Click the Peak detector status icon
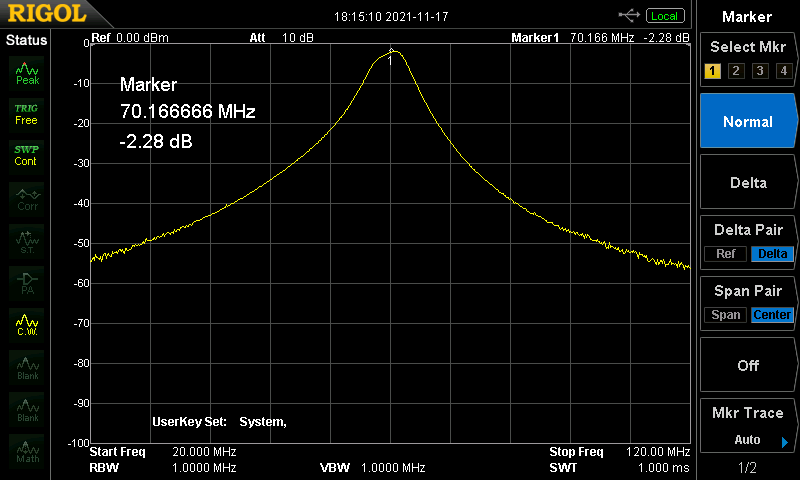This screenshot has height=480, width=800. [x=27, y=72]
